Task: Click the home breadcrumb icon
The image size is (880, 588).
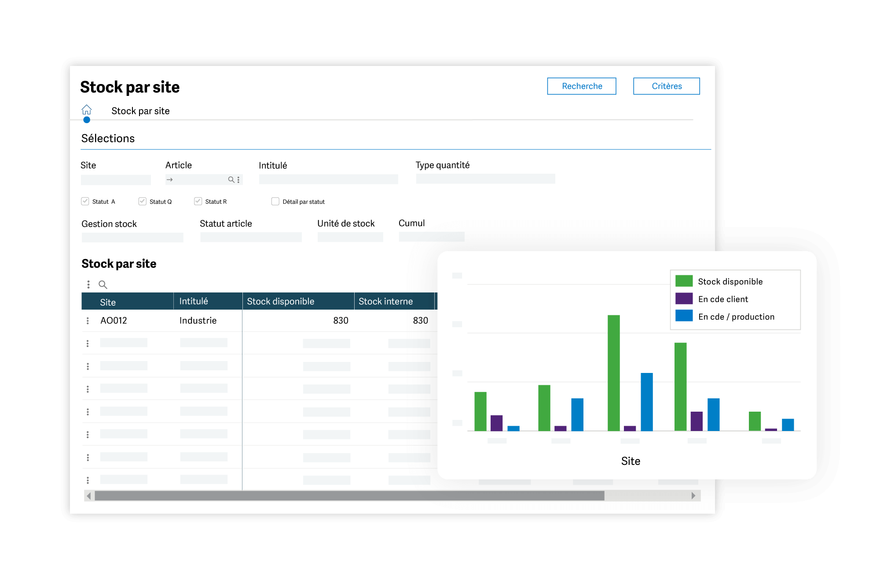Action: tap(87, 110)
